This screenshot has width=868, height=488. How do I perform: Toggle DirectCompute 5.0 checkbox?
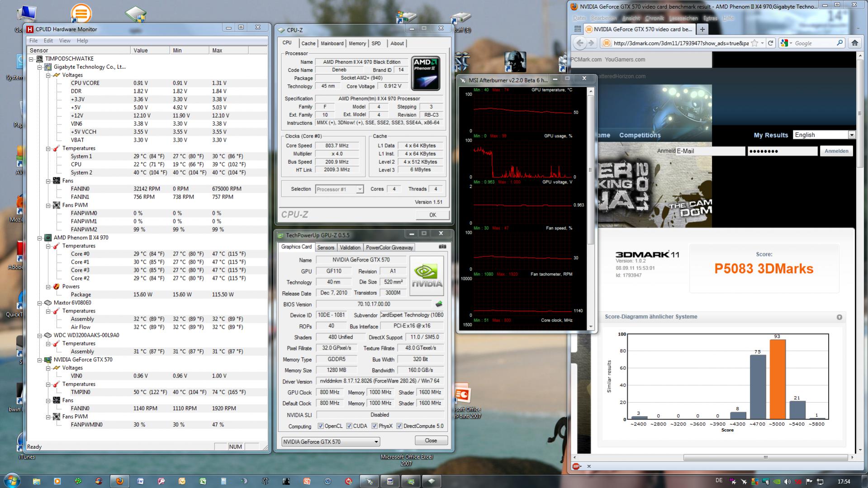(399, 426)
